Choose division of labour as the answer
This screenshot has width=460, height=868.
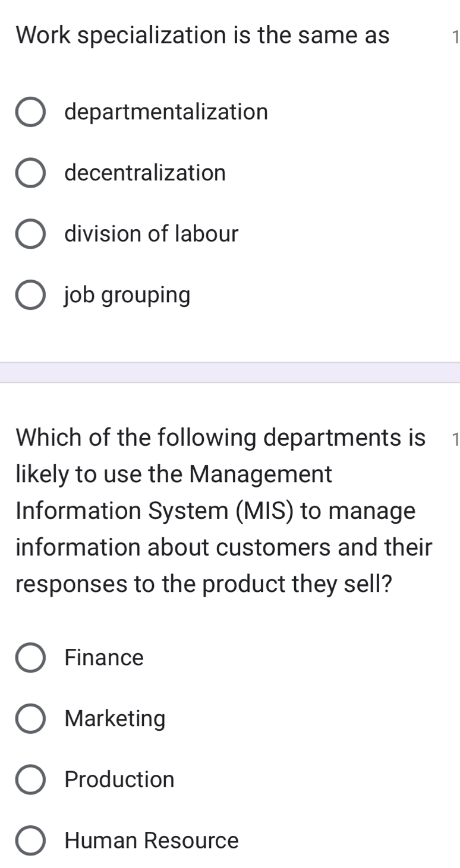30,233
